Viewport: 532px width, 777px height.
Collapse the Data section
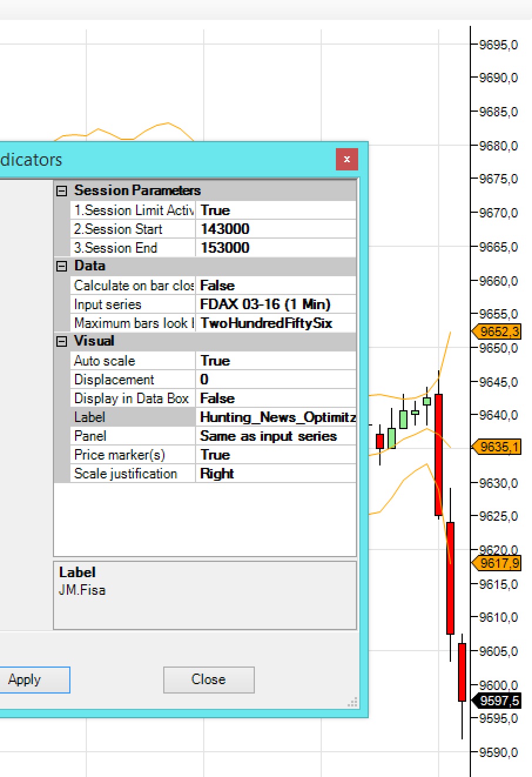coord(62,266)
